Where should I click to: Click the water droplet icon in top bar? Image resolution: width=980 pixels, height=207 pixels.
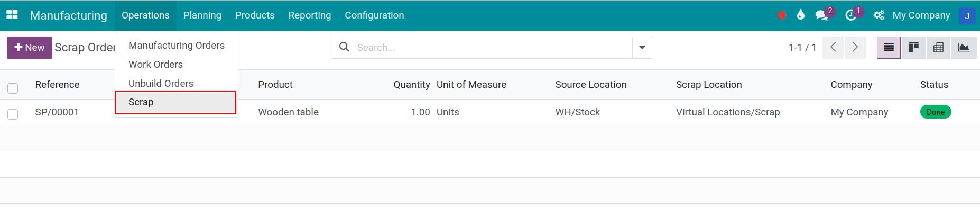tap(801, 15)
